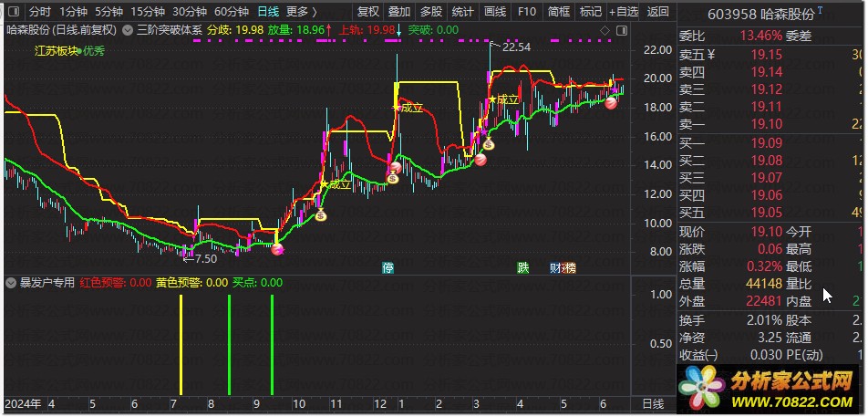Click the 委比 value 13.46%
This screenshot has height=417, width=868.
point(761,36)
